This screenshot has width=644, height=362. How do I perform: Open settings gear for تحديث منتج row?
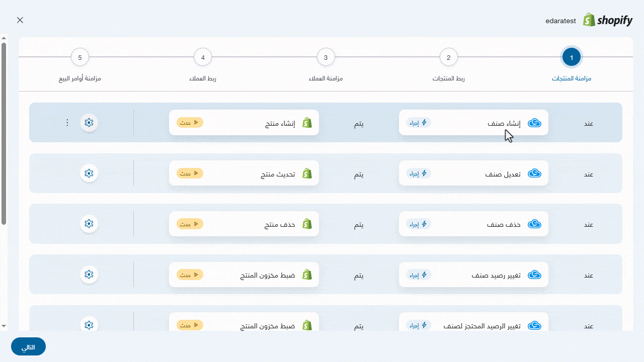[89, 173]
